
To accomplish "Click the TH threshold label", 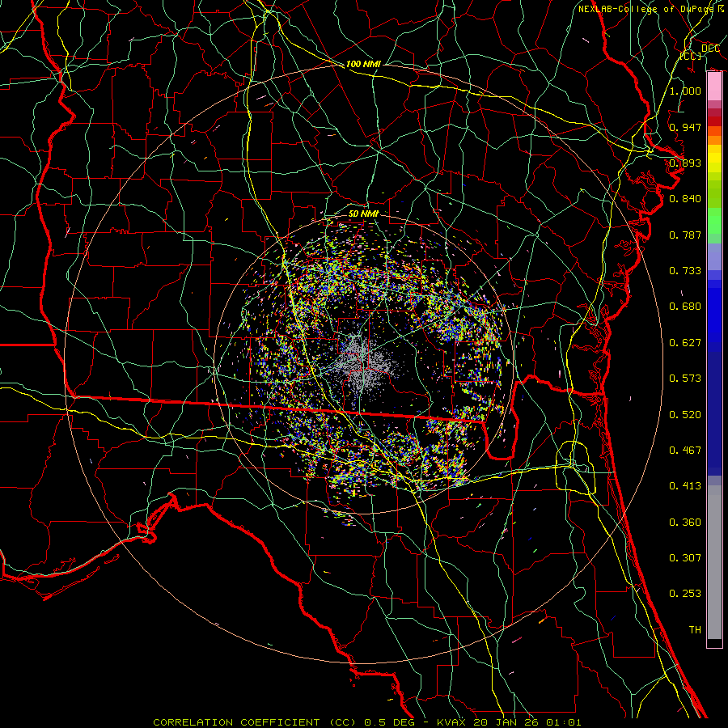I will click(694, 629).
